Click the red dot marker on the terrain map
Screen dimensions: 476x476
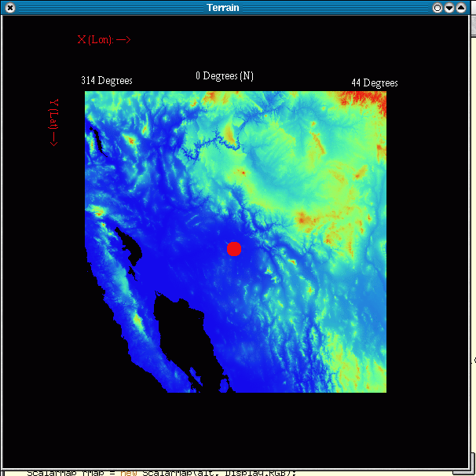(x=233, y=249)
